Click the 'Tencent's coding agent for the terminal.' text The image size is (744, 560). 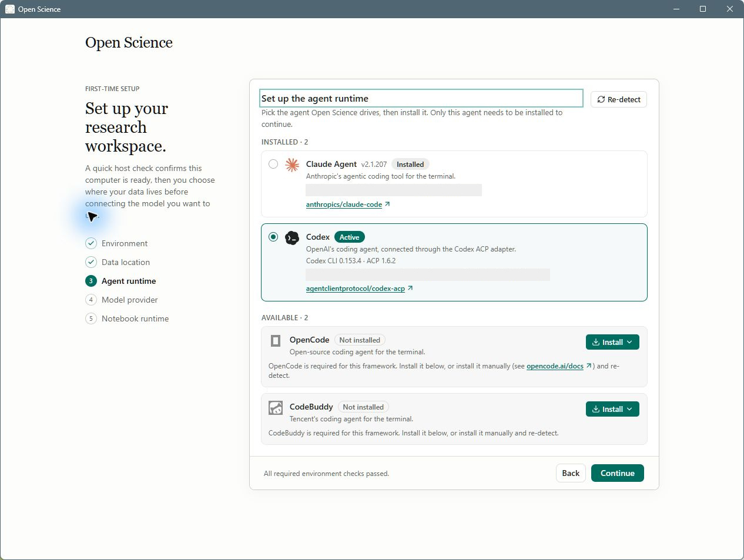351,419
